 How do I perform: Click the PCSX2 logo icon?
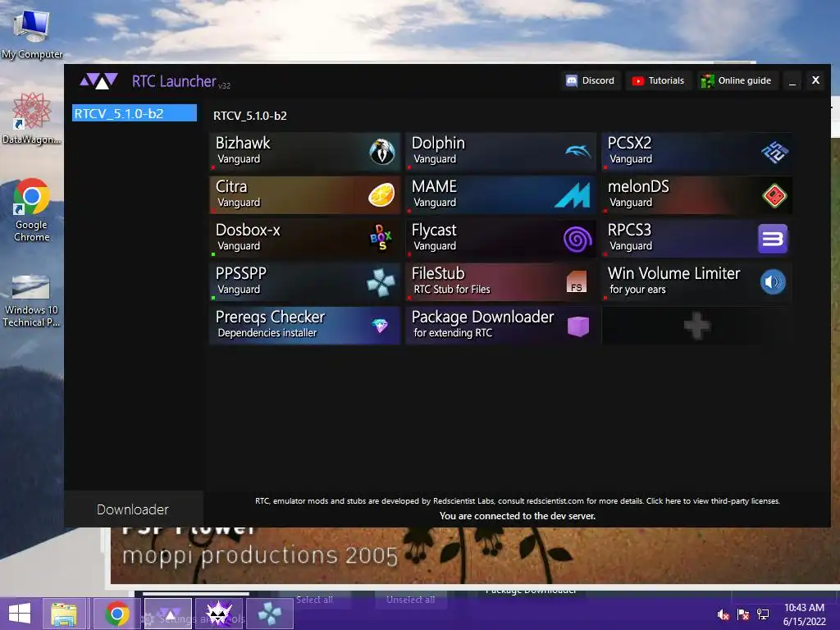click(774, 152)
